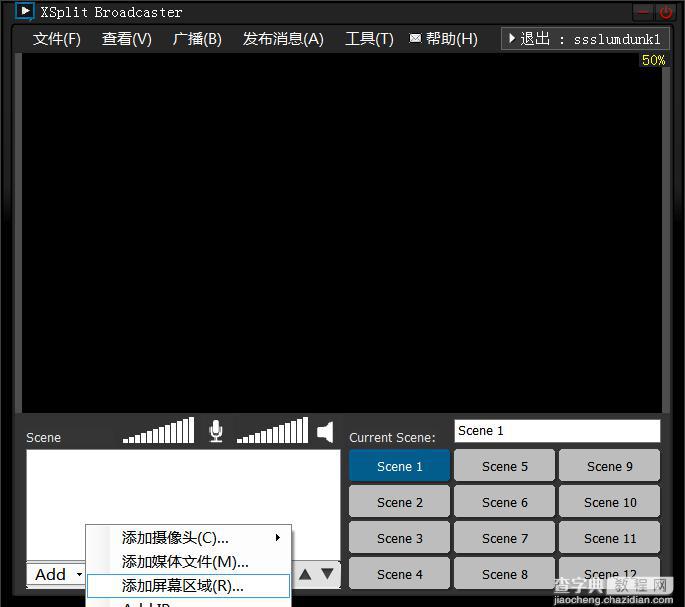Image resolution: width=685 pixels, height=607 pixels.
Task: Click the microphone icon
Action: [x=216, y=431]
